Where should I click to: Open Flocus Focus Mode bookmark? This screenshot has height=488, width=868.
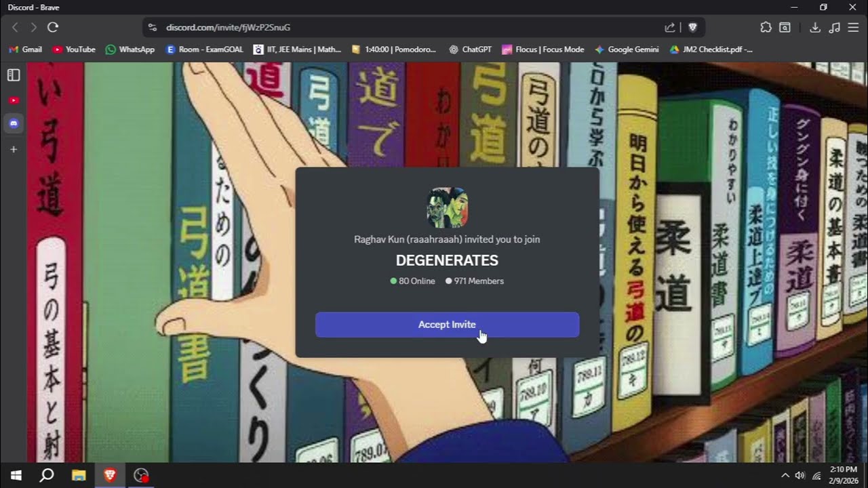tap(543, 49)
